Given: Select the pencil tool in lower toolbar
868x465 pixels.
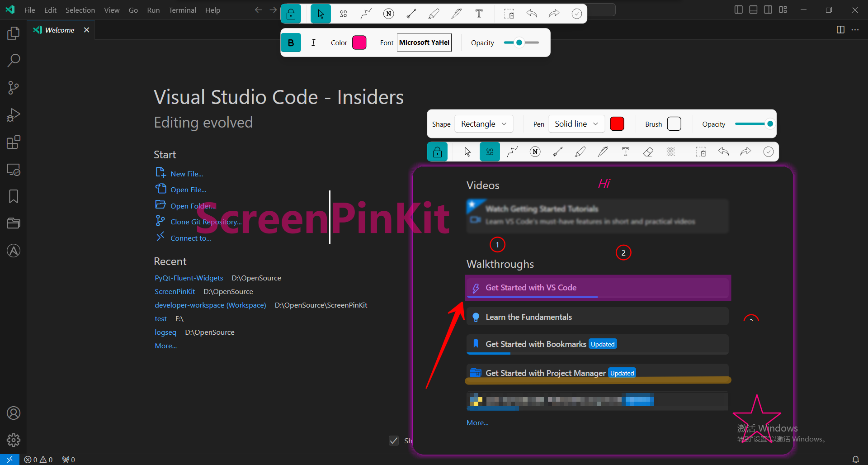Looking at the screenshot, I should click(x=603, y=152).
